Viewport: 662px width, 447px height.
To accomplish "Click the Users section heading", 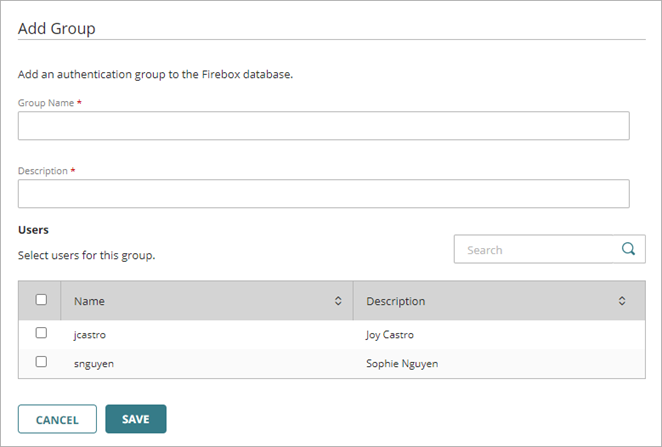I will [x=34, y=230].
